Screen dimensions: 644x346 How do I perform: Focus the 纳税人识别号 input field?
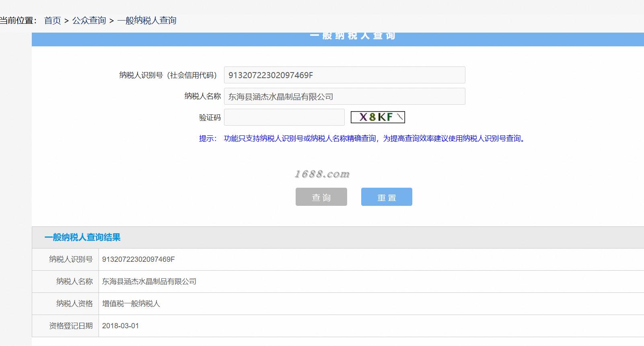[344, 75]
